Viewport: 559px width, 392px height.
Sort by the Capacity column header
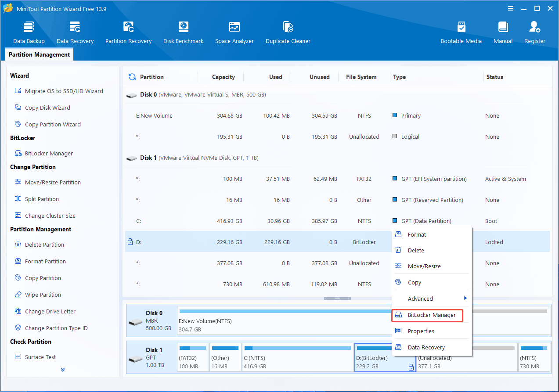pos(224,77)
